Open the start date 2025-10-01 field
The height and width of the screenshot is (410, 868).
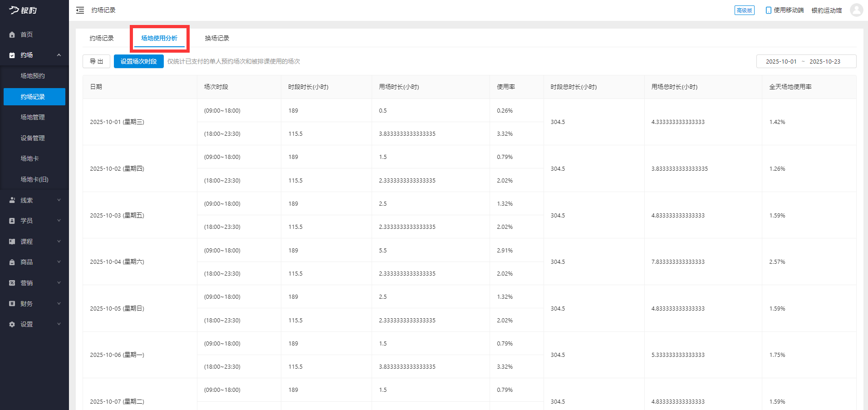(781, 61)
